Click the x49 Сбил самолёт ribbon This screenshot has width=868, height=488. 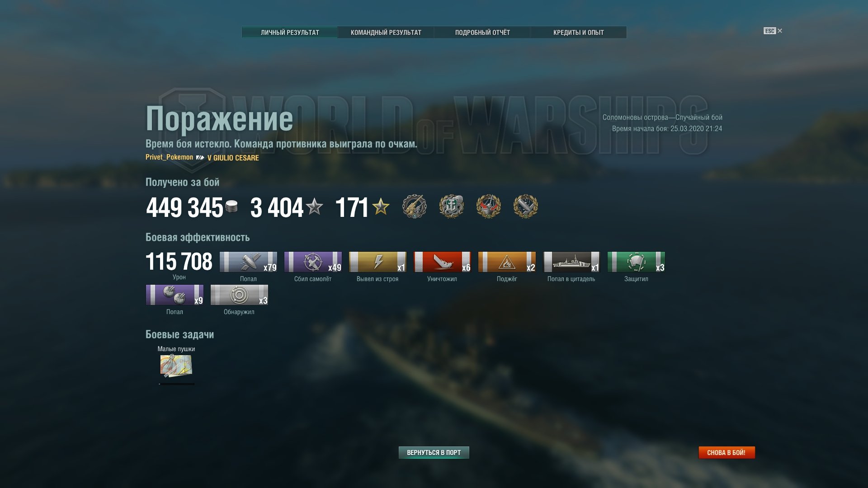point(313,262)
